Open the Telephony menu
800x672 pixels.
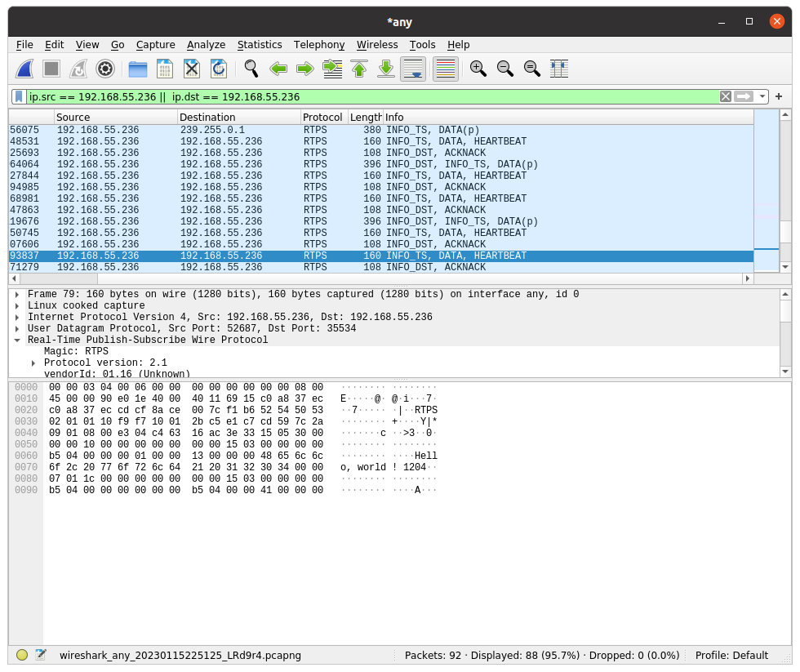319,45
